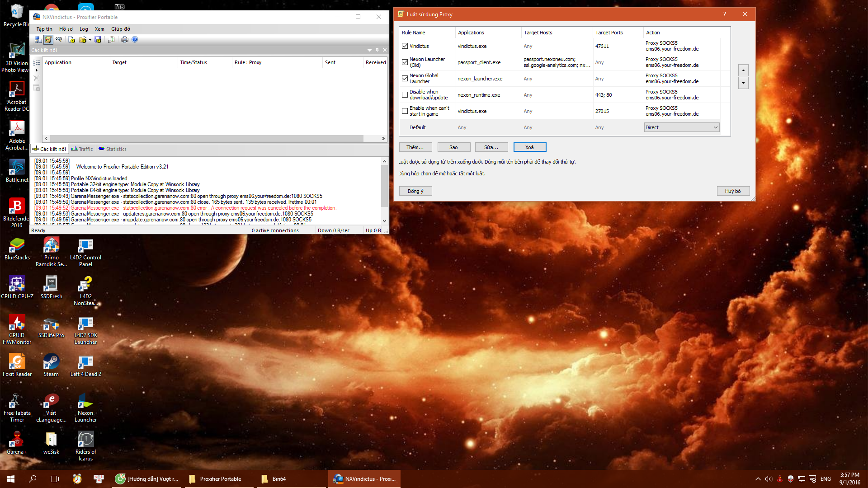Open the Xem menu
The width and height of the screenshot is (868, 488).
click(x=99, y=29)
